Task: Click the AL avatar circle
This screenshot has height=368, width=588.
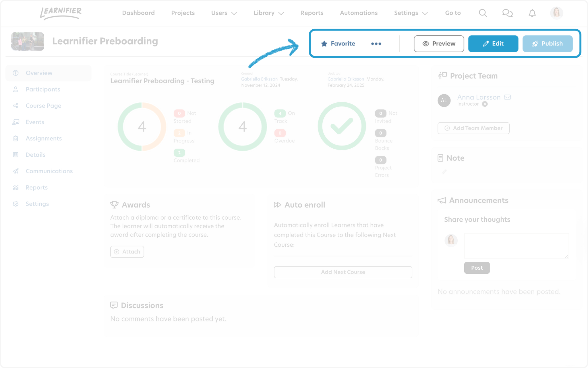Action: [444, 100]
